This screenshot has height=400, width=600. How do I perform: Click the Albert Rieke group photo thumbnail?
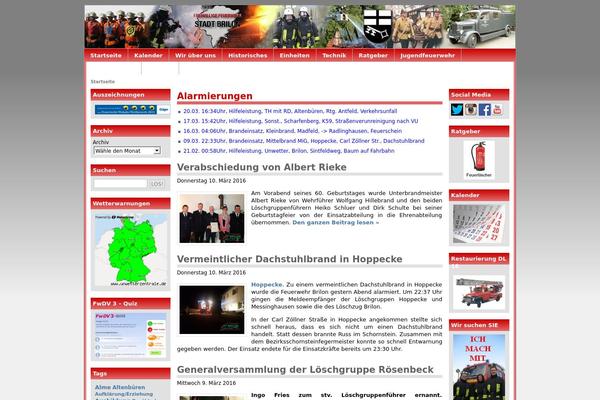tap(212, 218)
